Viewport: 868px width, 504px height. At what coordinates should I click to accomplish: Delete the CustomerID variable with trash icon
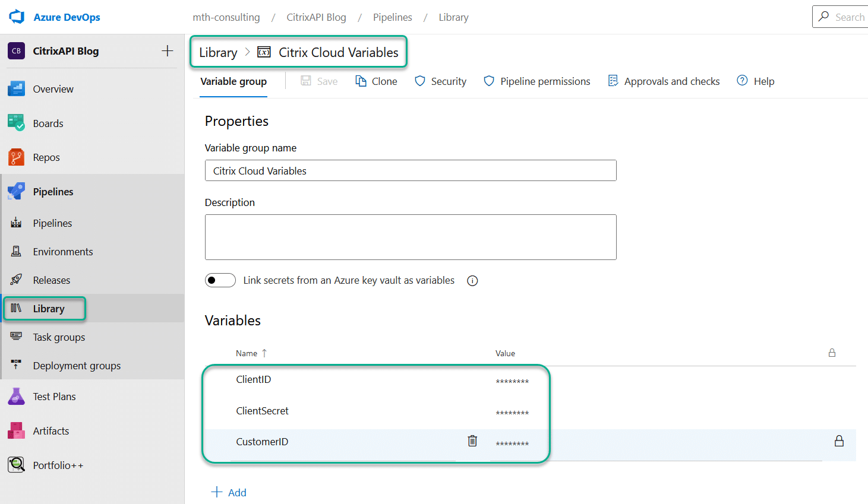coord(472,440)
